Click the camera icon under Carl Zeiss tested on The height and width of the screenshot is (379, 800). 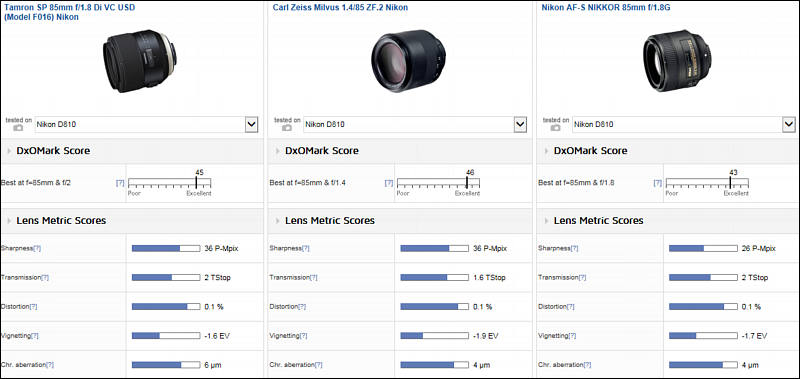coord(287,128)
